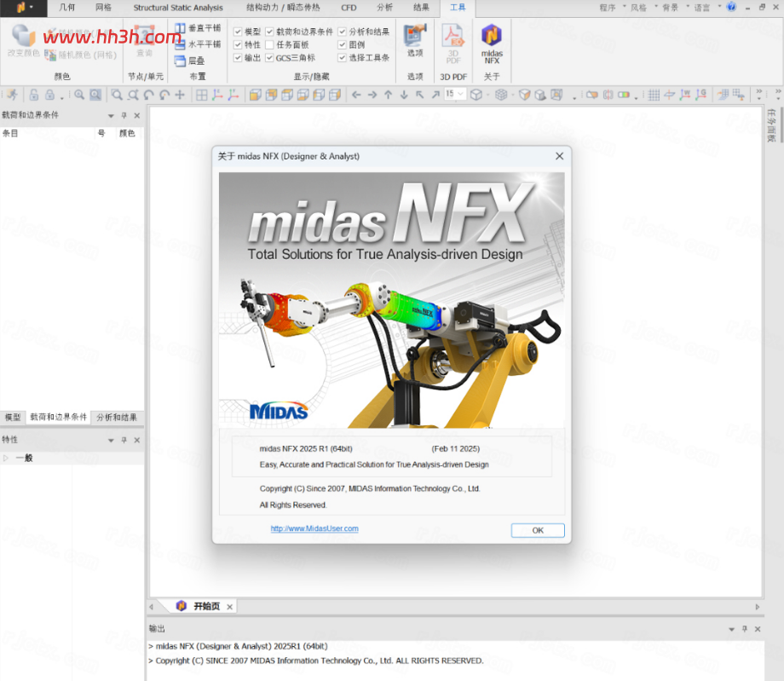Expand the 一般 property tree node
Screen dimensions: 784x681
6,458
